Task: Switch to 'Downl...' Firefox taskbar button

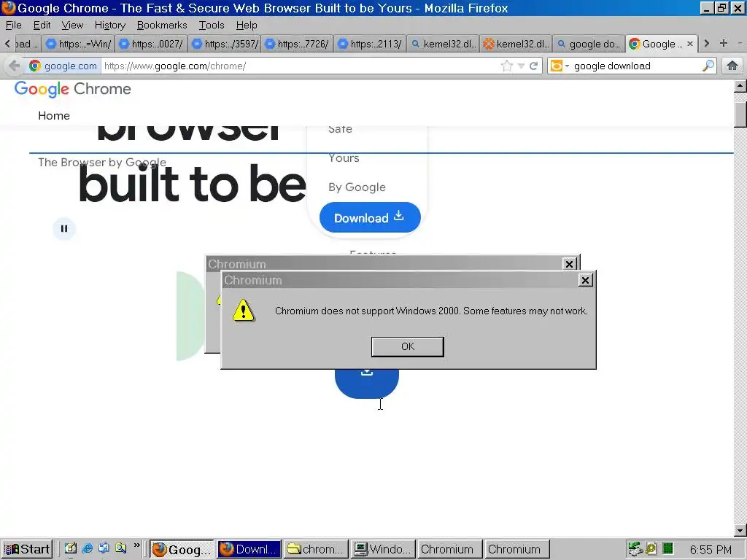Action: click(x=249, y=550)
